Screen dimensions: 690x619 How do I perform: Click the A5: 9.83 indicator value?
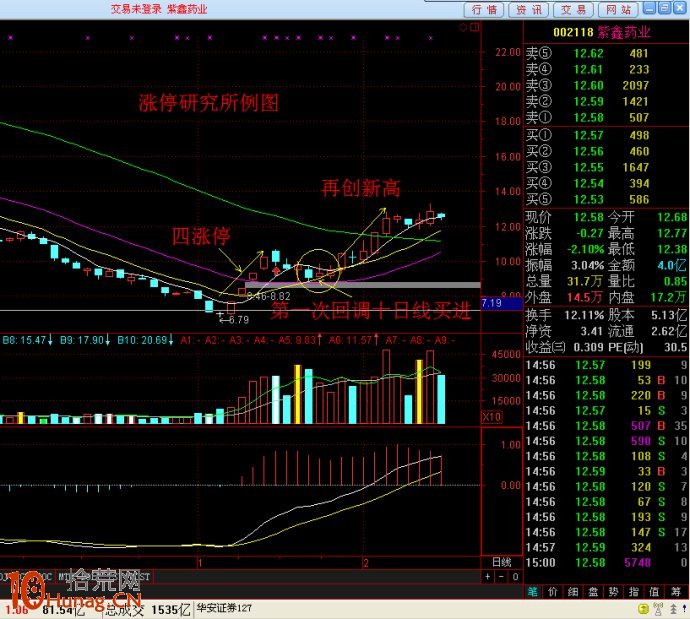pos(300,340)
